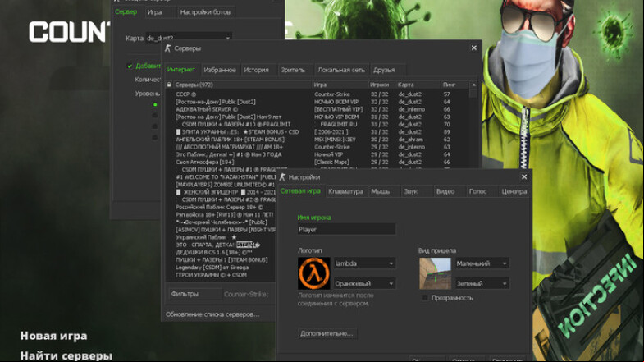Image resolution: width=644 pixels, height=362 pixels.
Task: Toggle the Прозрачность checkbox
Action: [x=425, y=298]
